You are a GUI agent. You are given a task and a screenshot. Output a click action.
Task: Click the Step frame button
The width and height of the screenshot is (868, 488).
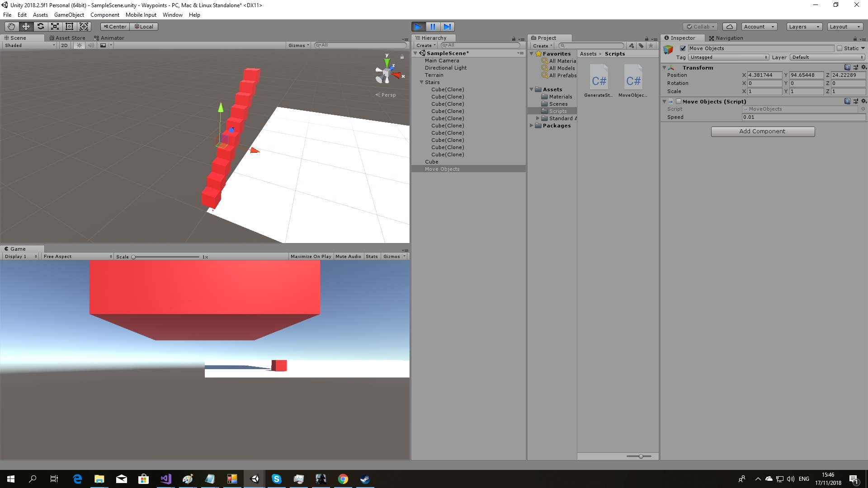(x=447, y=27)
